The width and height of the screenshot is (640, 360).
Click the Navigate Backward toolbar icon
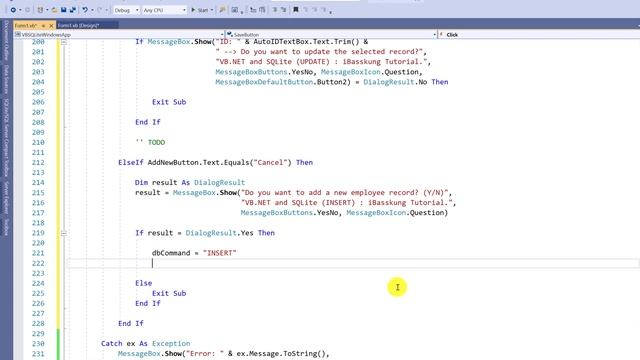coord(13,10)
